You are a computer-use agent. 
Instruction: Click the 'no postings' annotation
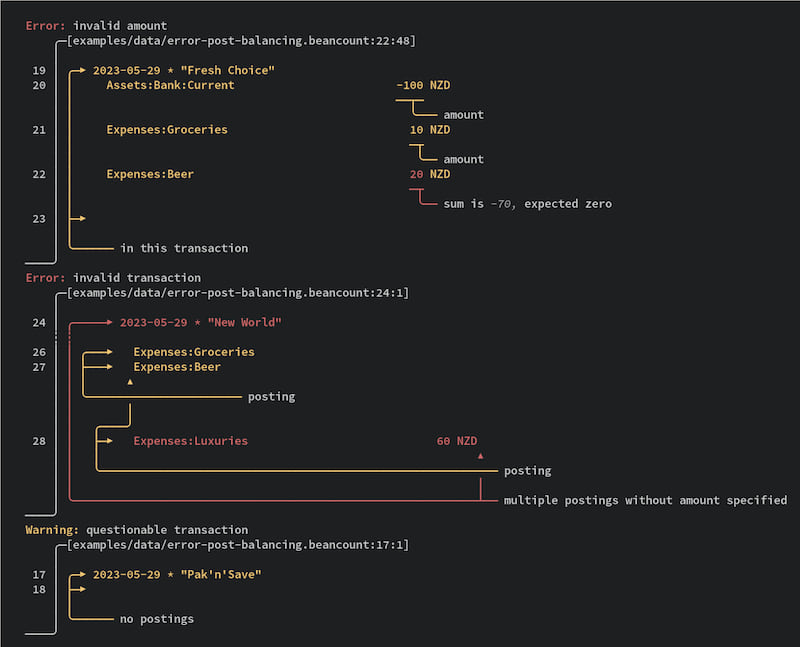157,619
